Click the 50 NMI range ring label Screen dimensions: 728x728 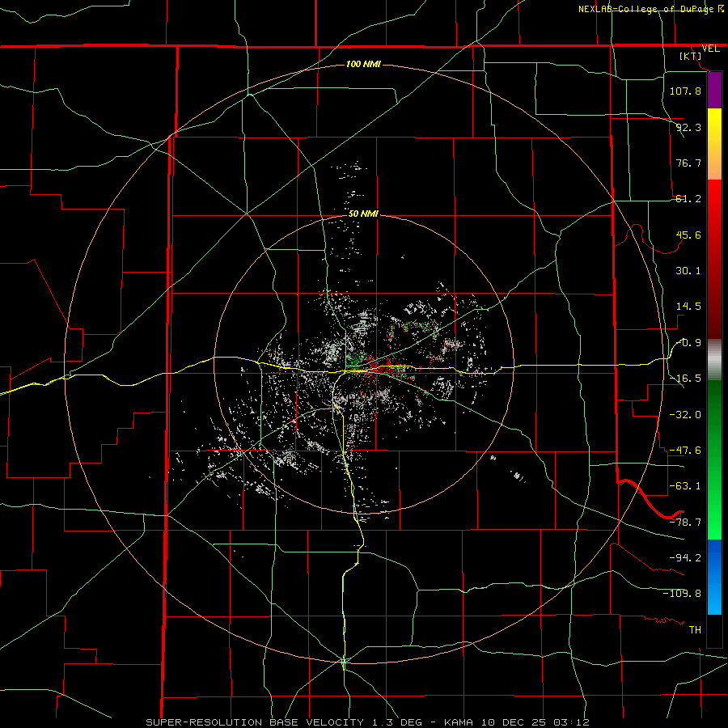coord(363,214)
